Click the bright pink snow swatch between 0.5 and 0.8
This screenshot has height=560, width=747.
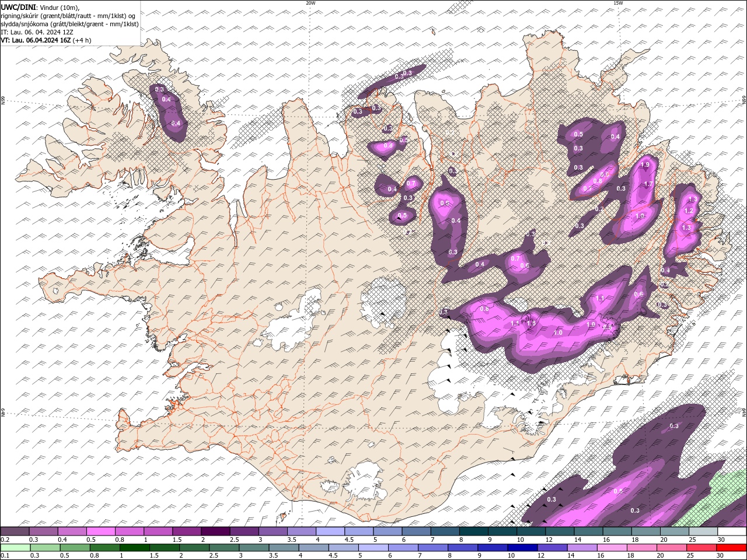(100, 531)
